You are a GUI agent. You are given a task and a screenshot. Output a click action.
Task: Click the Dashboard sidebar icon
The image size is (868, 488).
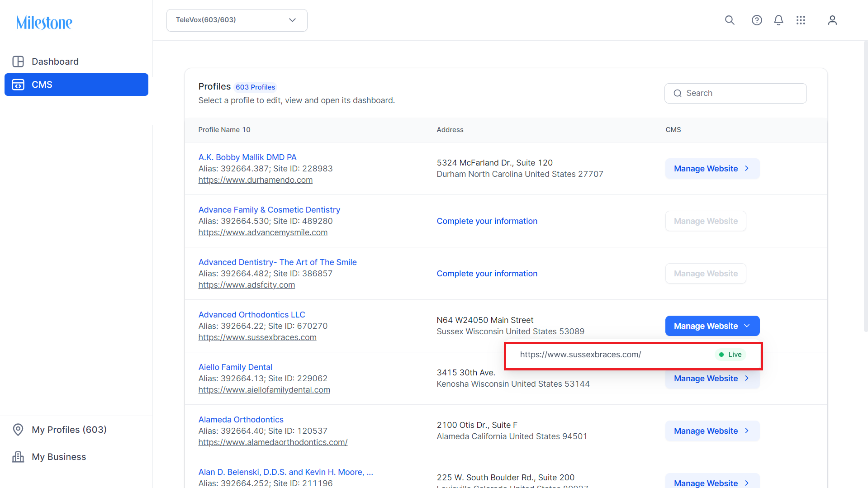click(18, 62)
